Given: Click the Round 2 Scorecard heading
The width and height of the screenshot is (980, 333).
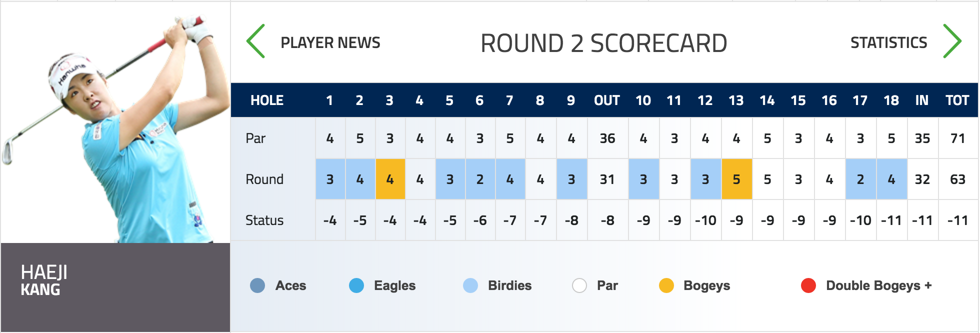Looking at the screenshot, I should 603,43.
